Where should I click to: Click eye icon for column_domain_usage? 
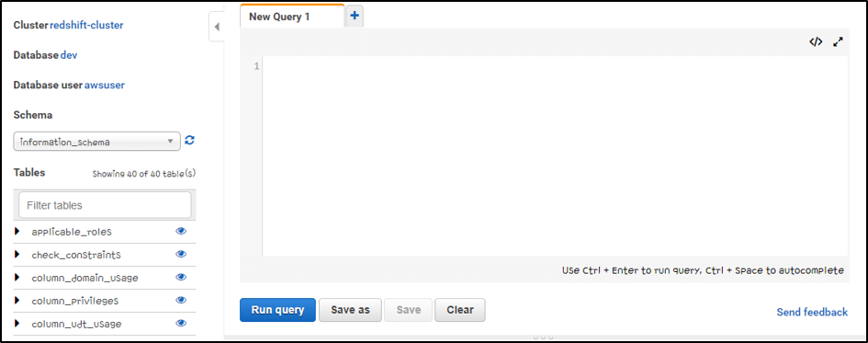(181, 277)
